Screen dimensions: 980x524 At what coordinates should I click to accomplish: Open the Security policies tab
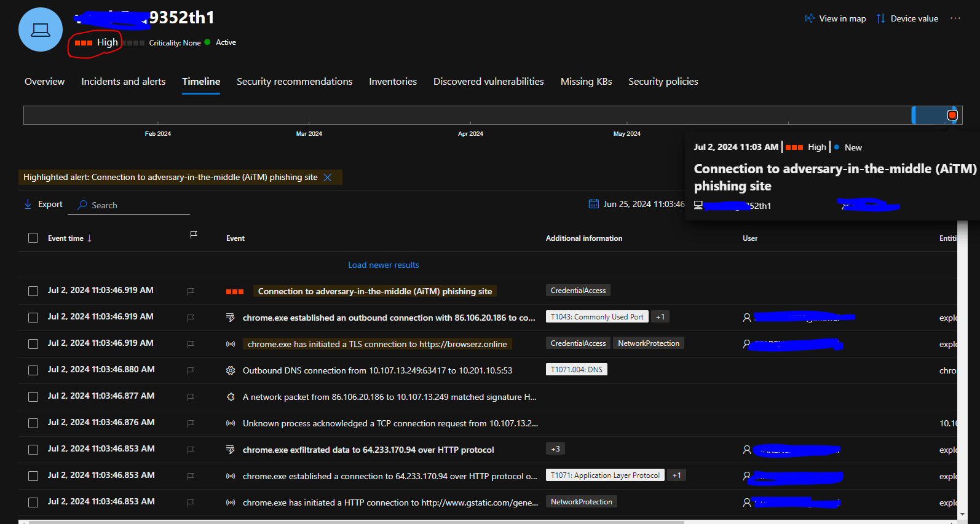[663, 82]
